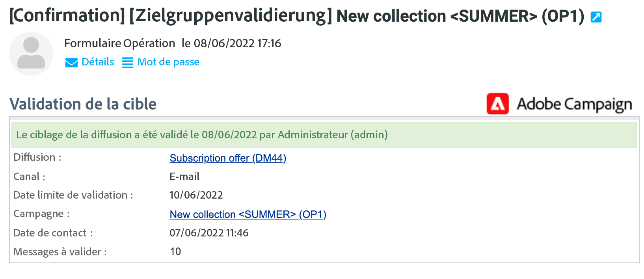Click the Messages à valider value 10
This screenshot has width=644, height=279.
point(175,251)
